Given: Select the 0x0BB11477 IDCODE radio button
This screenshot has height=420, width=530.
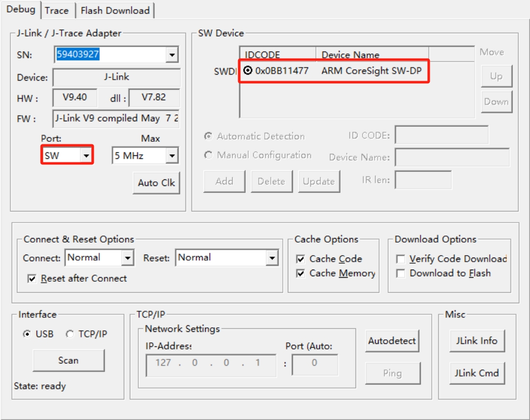Looking at the screenshot, I should (248, 71).
